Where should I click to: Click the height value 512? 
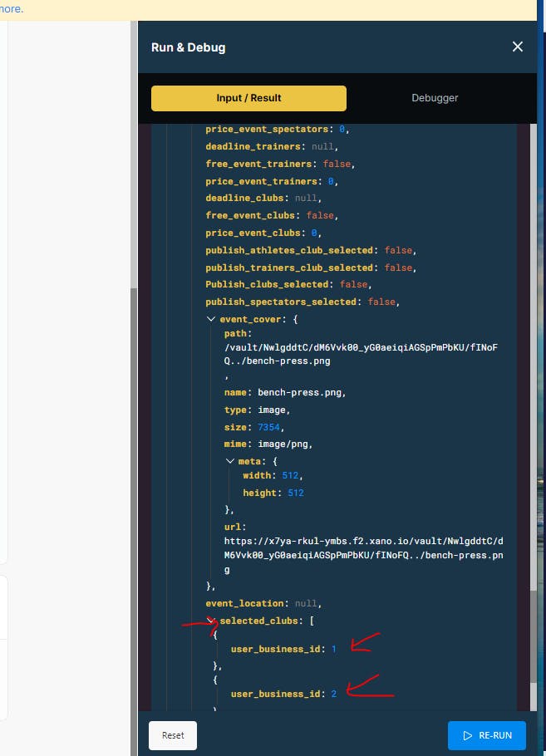[x=296, y=493]
